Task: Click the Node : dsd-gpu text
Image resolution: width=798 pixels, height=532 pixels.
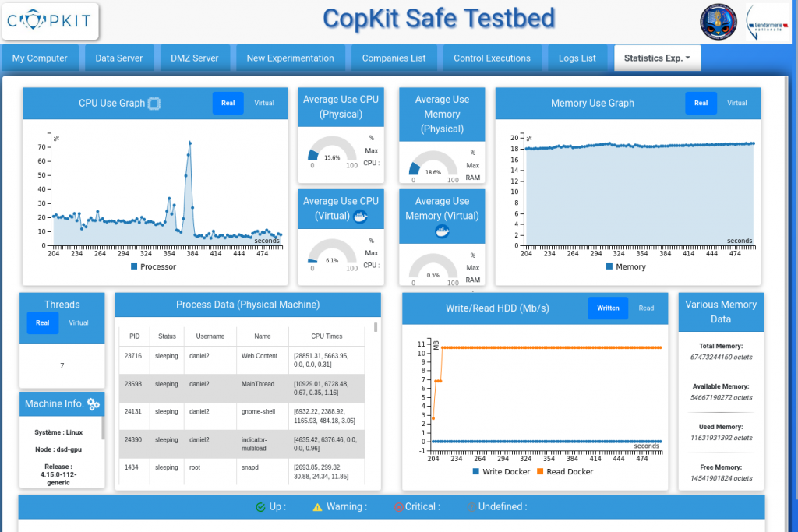Action: 58,449
